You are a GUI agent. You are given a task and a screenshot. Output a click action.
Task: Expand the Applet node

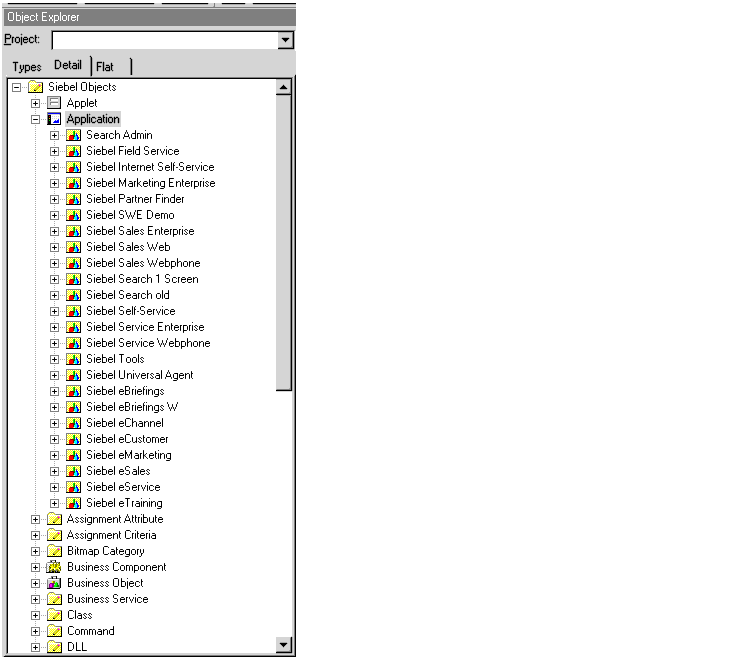pyautogui.click(x=35, y=103)
